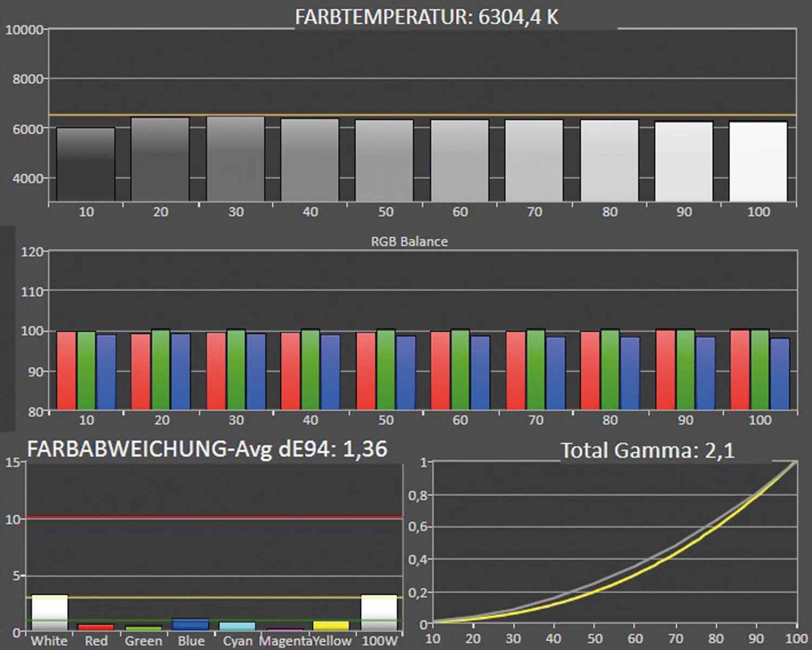The height and width of the screenshot is (650, 812).
Task: Click the 110 label on RGB Balance axis
Action: pyautogui.click(x=32, y=291)
